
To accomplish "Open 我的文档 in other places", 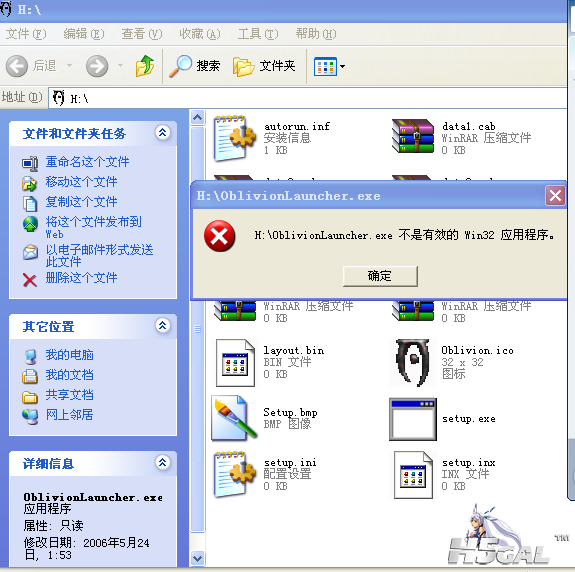I will coord(69,375).
